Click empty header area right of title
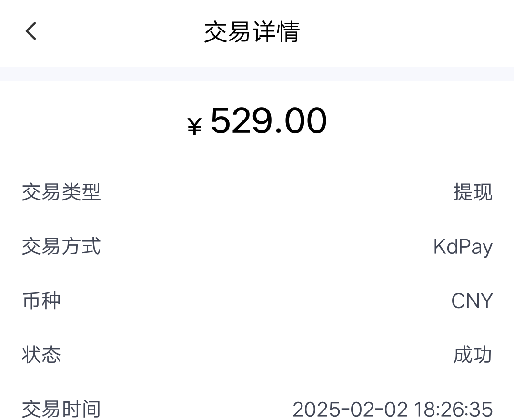The image size is (514, 420). coord(405,32)
